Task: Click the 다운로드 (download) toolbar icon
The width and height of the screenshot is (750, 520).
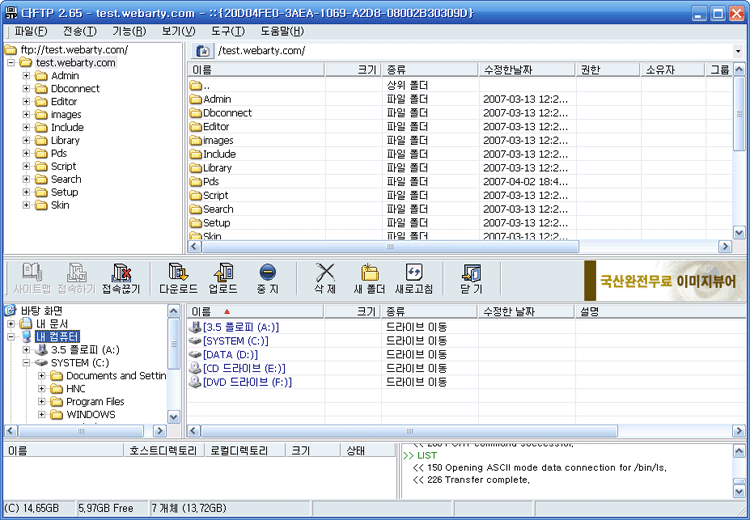Action: pos(179,279)
